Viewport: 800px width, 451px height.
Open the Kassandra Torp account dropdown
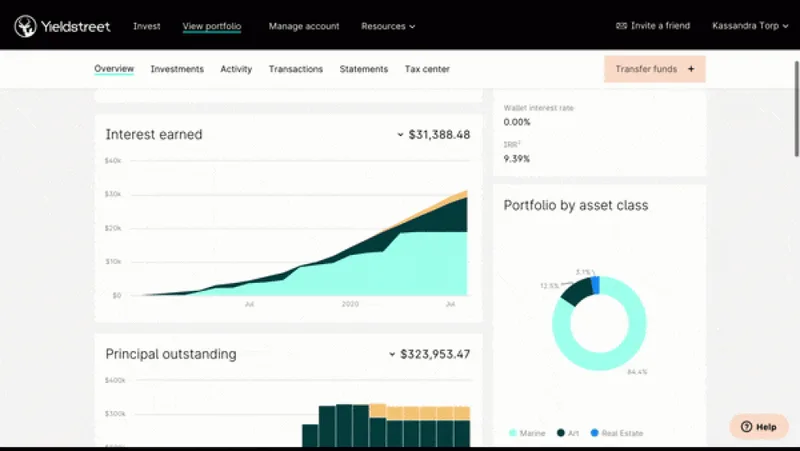[x=750, y=26]
